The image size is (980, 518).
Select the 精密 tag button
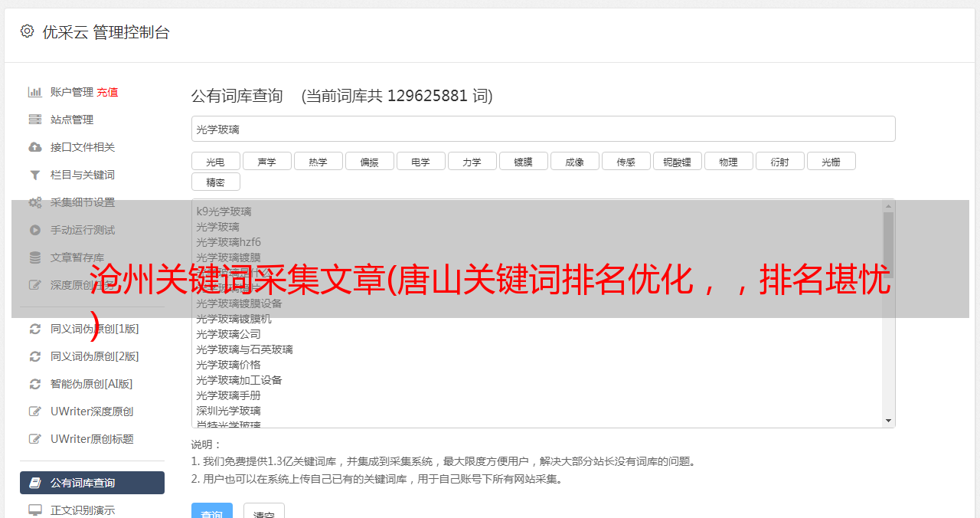point(215,182)
